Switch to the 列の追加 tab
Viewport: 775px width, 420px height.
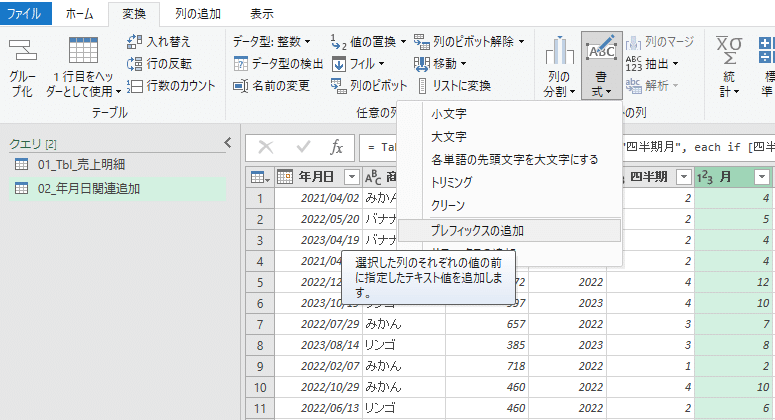(x=198, y=13)
